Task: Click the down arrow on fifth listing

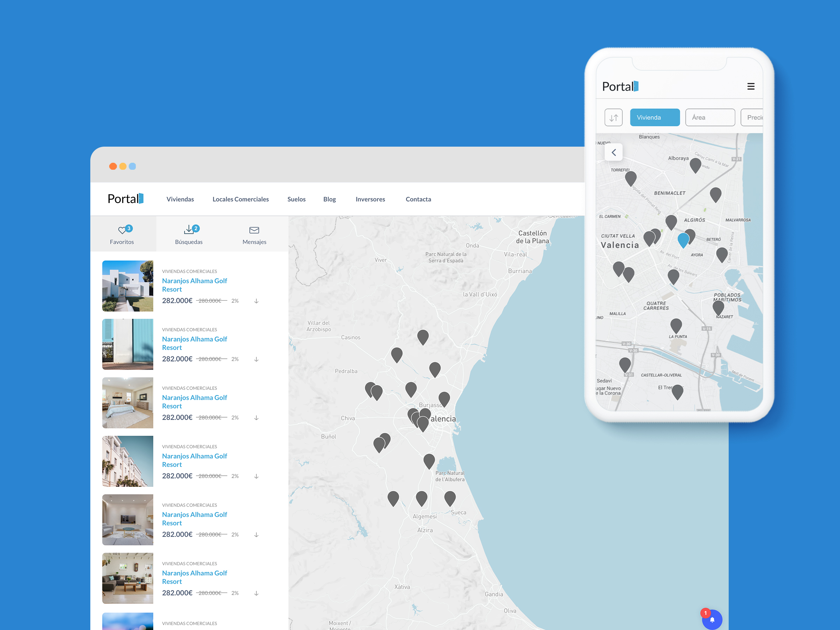Action: 256,535
